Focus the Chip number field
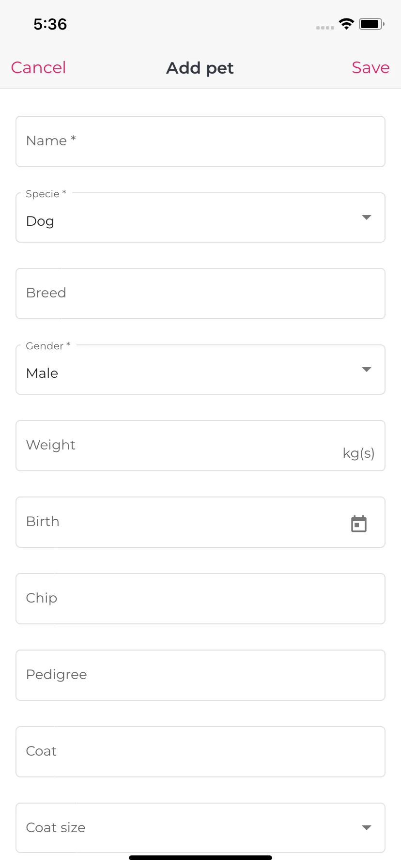 coord(200,599)
